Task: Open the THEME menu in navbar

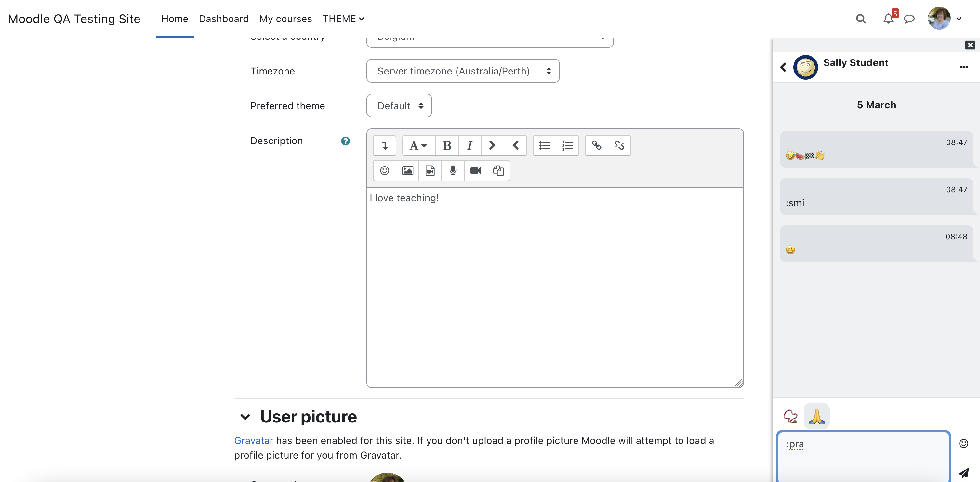Action: click(x=344, y=19)
